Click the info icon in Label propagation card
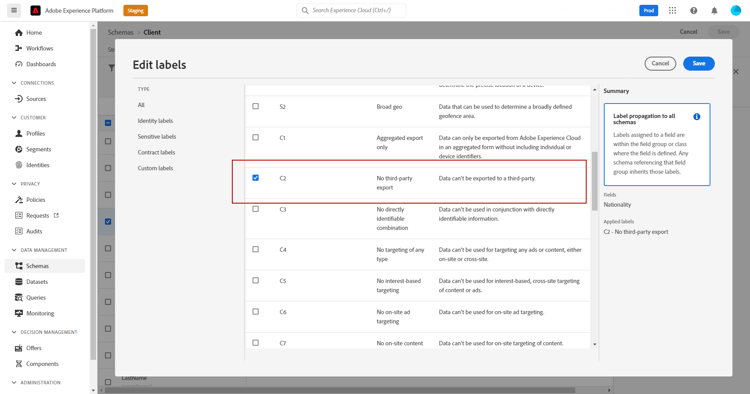Screen dimensions: 750x394 pyautogui.click(x=696, y=117)
